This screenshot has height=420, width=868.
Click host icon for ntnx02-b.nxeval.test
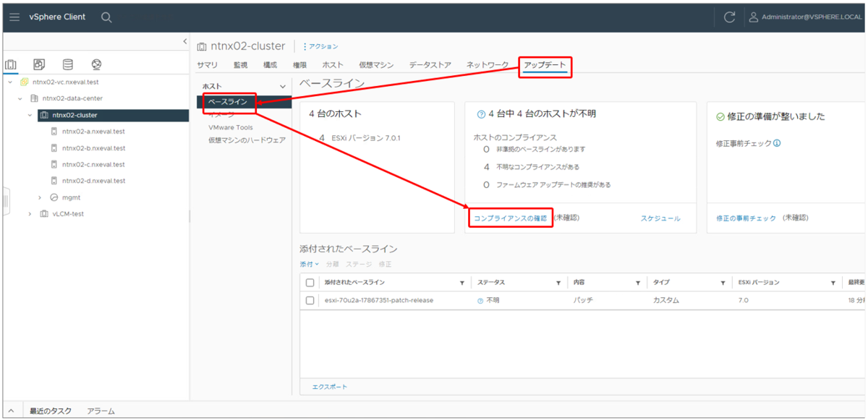pyautogui.click(x=54, y=148)
